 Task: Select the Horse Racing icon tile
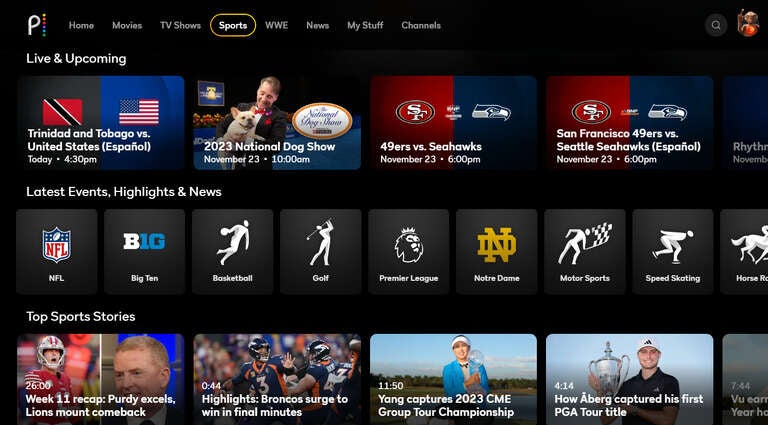744,252
